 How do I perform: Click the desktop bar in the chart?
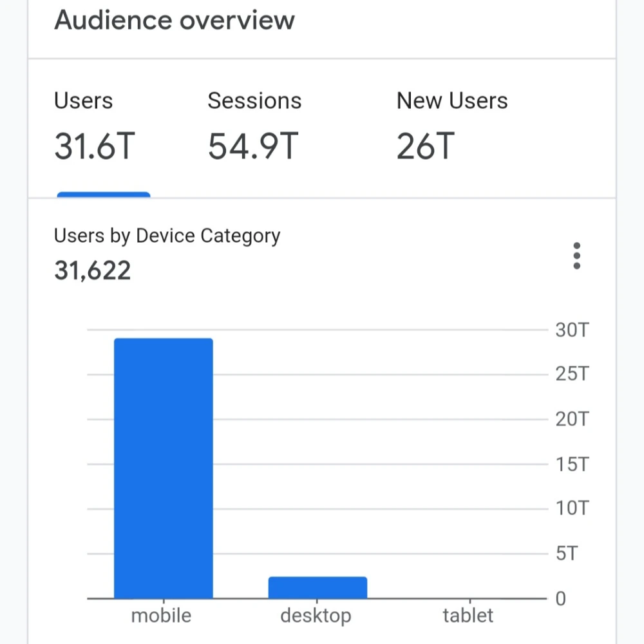point(317,586)
